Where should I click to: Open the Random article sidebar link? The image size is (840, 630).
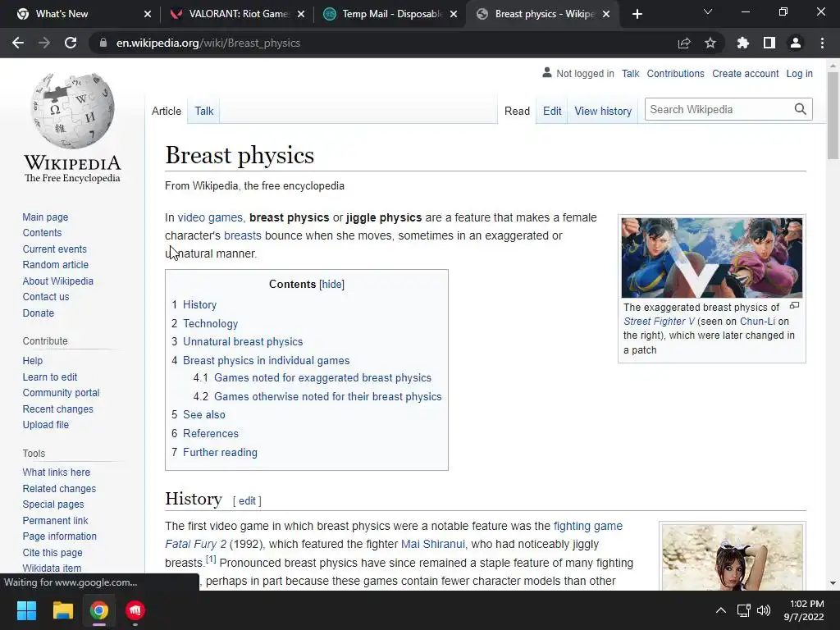pyautogui.click(x=56, y=265)
